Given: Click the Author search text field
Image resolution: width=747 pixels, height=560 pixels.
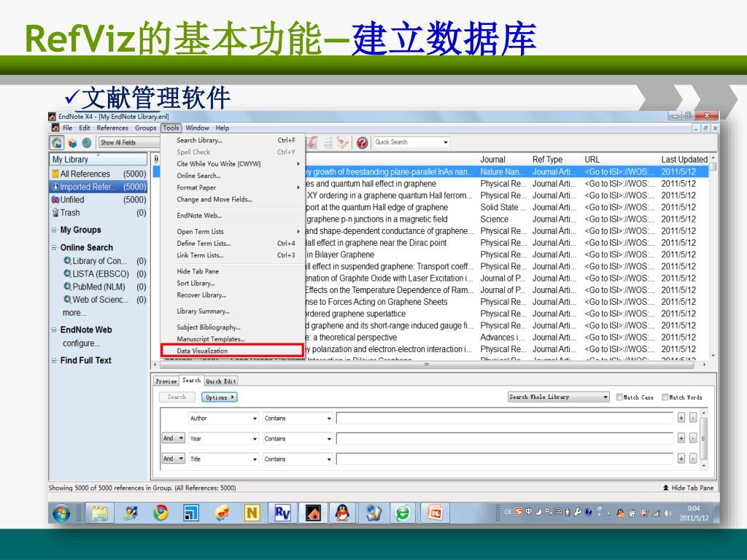Looking at the screenshot, I should click(505, 418).
